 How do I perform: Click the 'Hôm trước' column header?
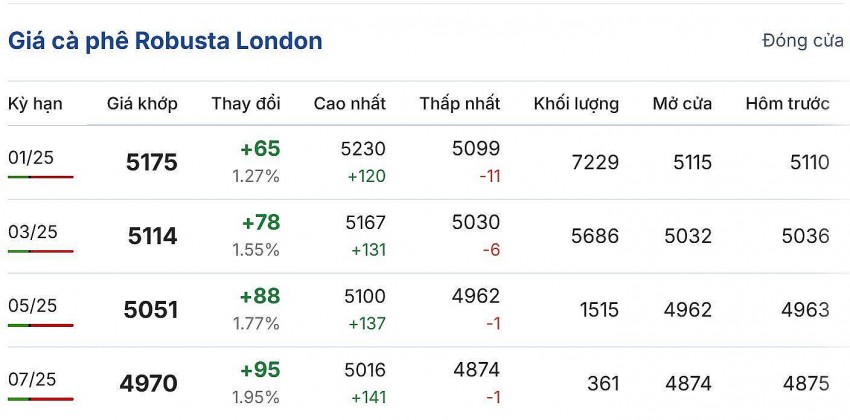click(x=787, y=104)
